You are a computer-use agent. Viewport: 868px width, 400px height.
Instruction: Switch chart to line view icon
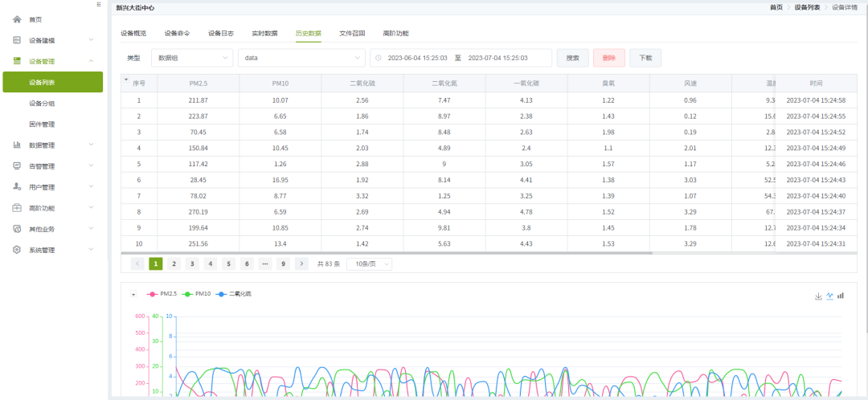(x=829, y=296)
